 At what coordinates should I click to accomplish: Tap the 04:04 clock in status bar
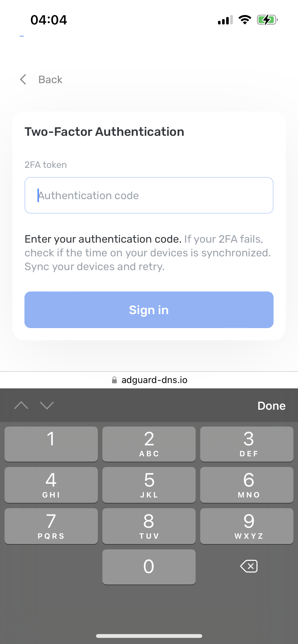tap(49, 20)
